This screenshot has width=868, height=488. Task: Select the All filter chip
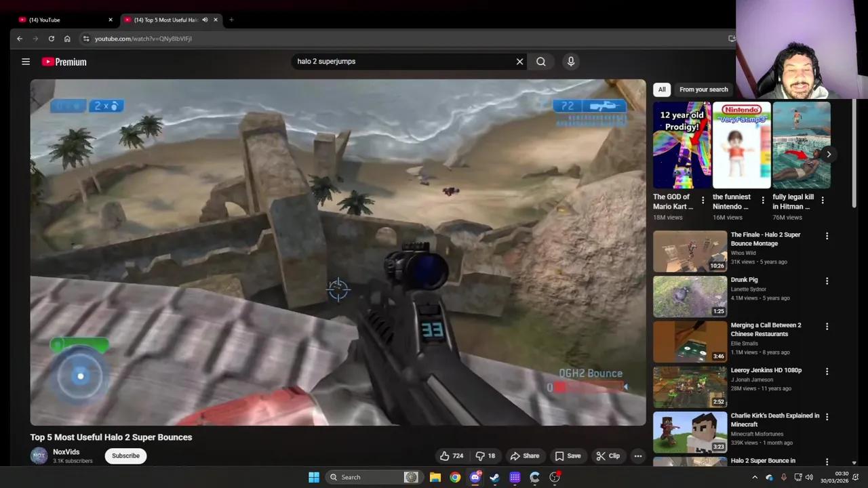[x=662, y=89]
